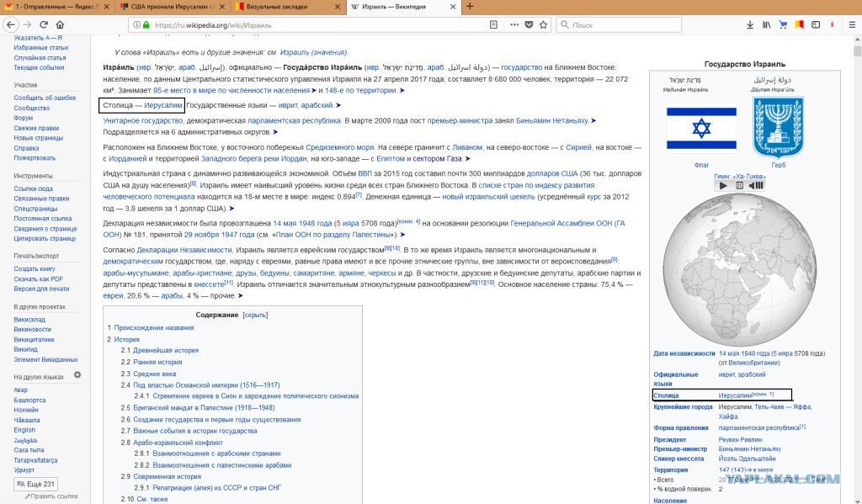The image size is (862, 504).
Task: Click Цитировать страницу tool link
Action: [45, 238]
